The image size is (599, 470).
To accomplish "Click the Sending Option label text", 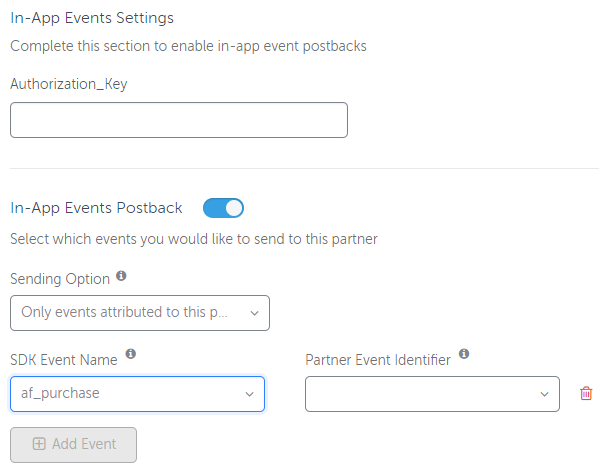I will click(x=60, y=279).
